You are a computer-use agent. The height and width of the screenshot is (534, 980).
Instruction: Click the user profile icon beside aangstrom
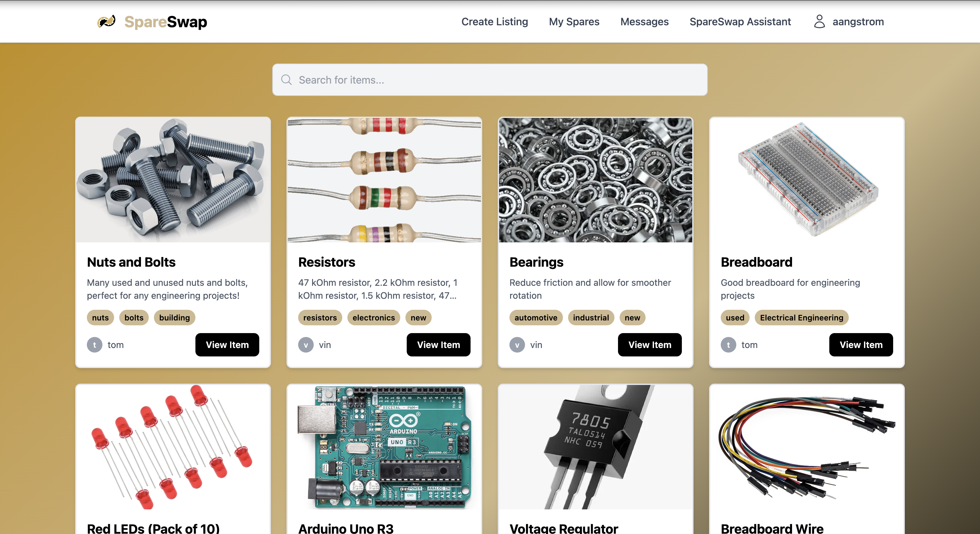(x=819, y=22)
